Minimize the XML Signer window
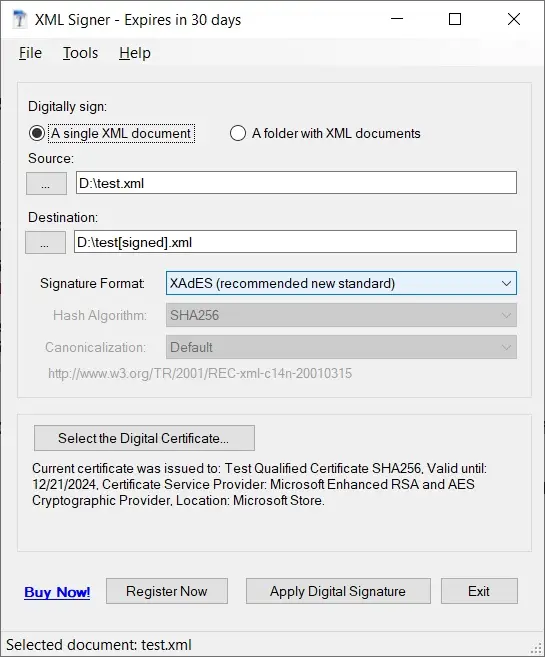This screenshot has width=545, height=657. coord(397,19)
